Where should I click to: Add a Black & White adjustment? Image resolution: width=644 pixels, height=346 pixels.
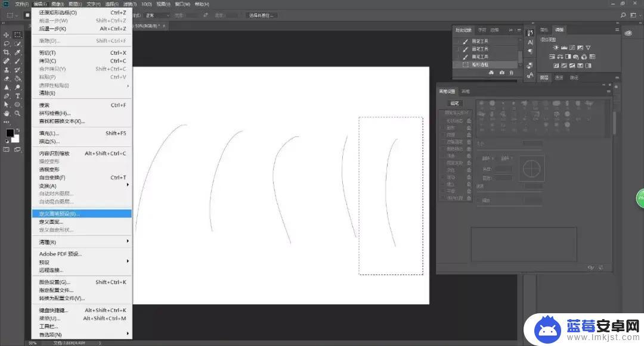568,57
